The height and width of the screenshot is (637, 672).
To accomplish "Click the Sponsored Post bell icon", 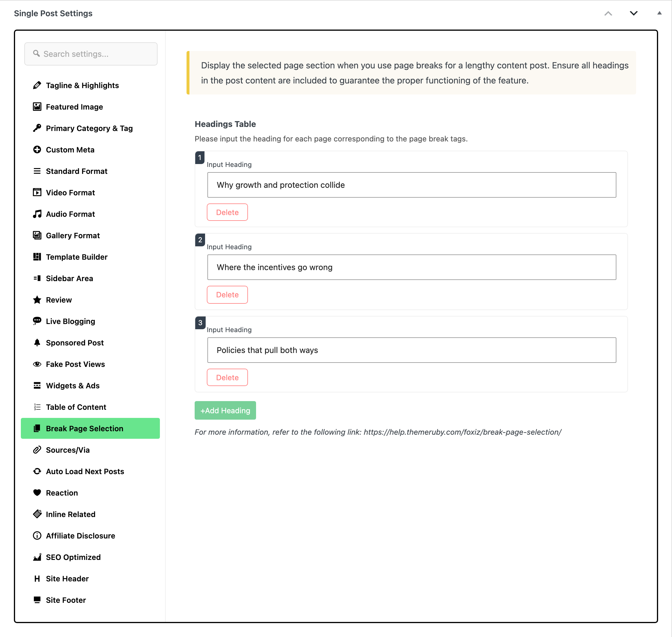I will tap(37, 343).
